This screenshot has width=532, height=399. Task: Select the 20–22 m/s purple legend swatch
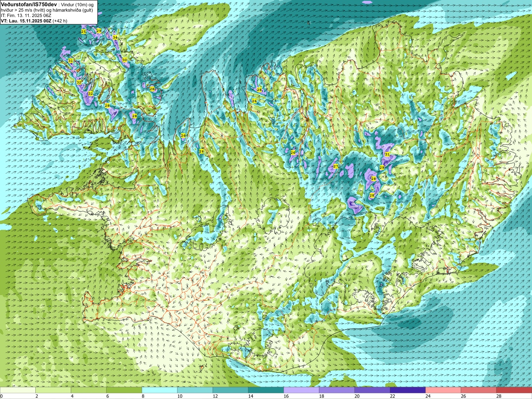pos(372,390)
